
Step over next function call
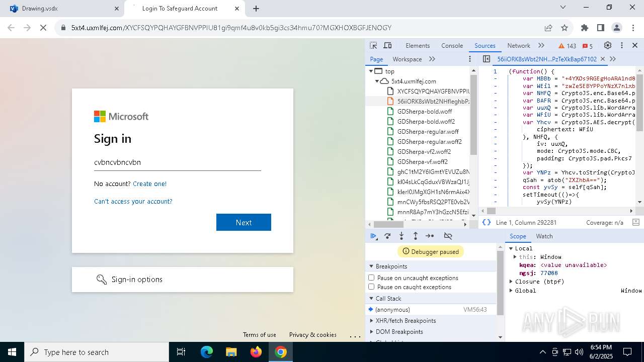pyautogui.click(x=387, y=236)
